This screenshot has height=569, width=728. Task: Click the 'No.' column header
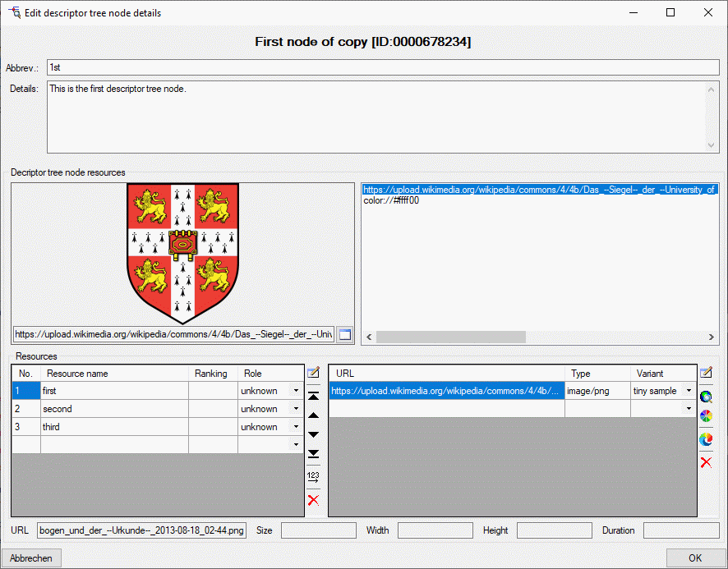click(x=26, y=374)
